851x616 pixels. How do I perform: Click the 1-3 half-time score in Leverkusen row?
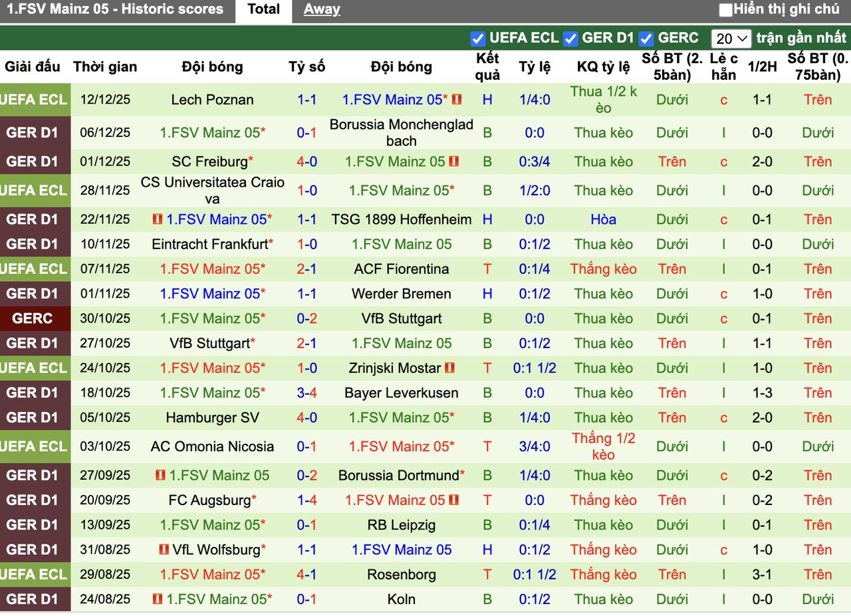tap(762, 393)
